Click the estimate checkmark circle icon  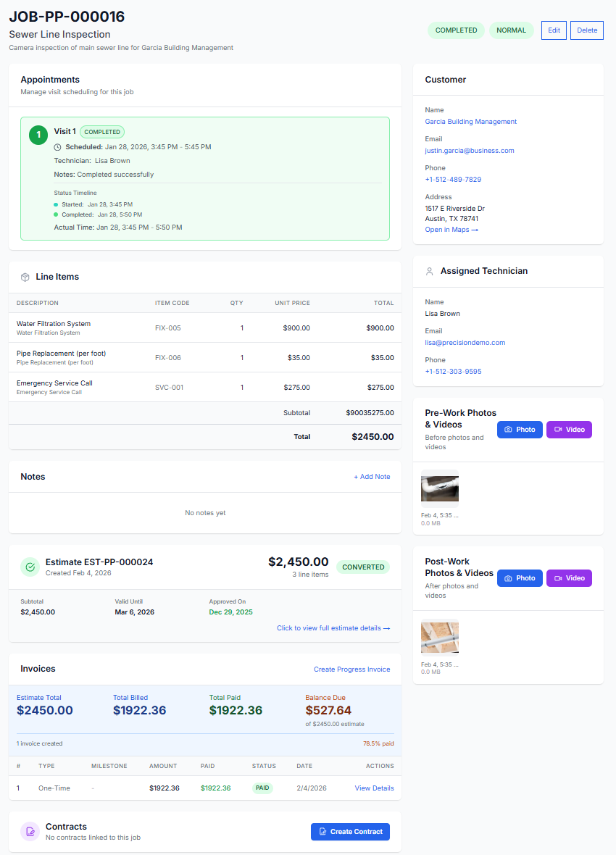click(x=30, y=567)
